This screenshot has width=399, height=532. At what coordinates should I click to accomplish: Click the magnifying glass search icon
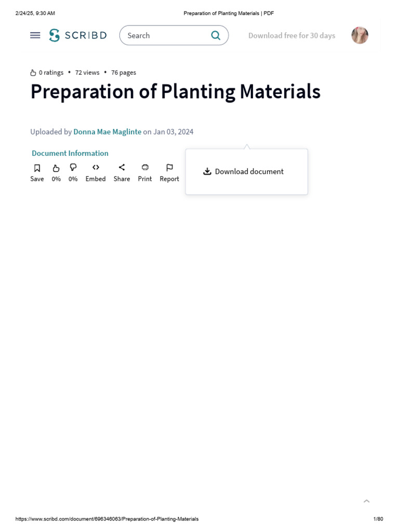(216, 35)
